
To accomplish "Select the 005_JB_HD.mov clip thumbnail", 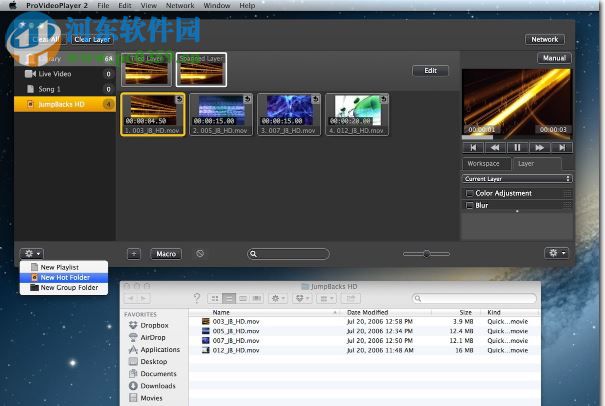I will [221, 114].
